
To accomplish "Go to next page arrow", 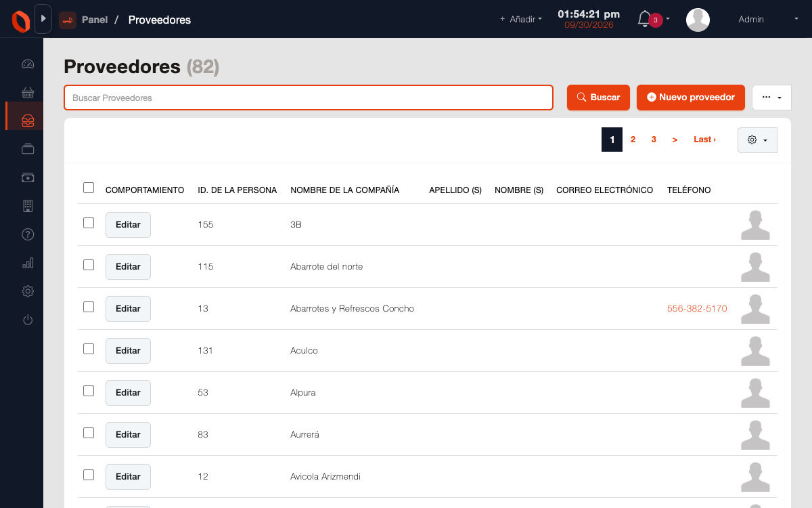I will click(675, 140).
